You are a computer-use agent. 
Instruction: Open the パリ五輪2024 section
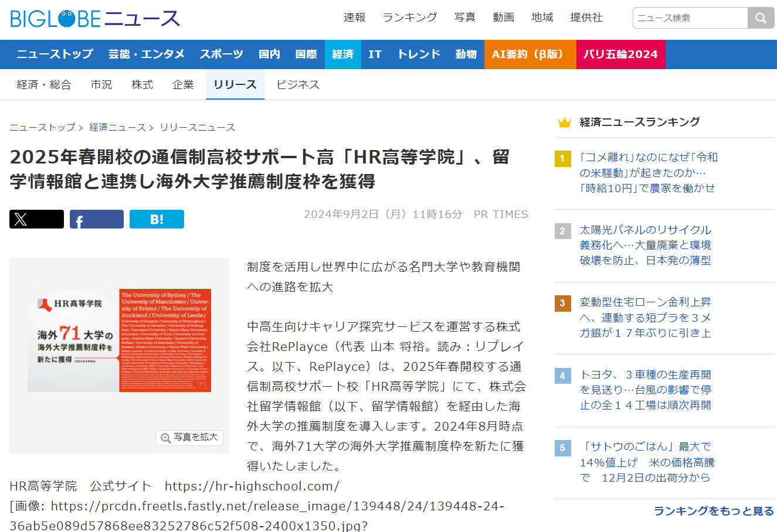coord(621,54)
